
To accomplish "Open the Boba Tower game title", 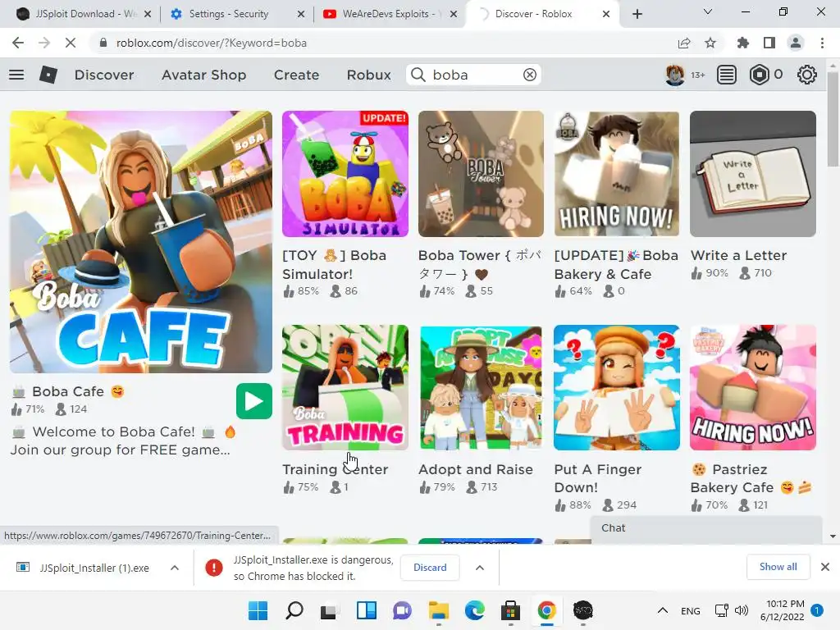I will coord(480,265).
